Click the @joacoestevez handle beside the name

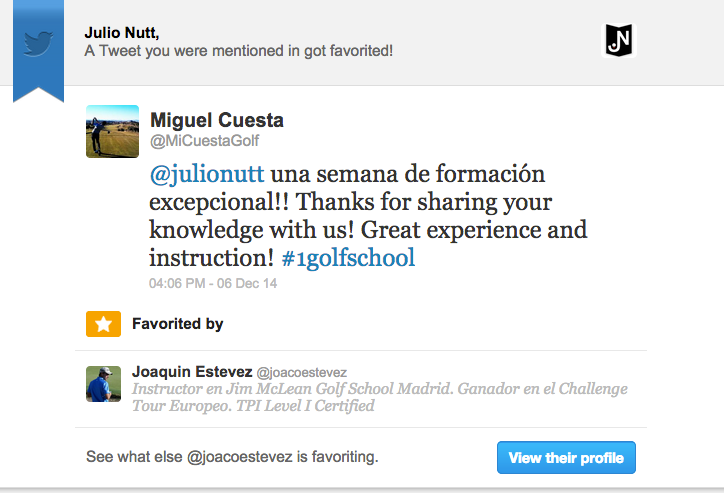[x=302, y=372]
